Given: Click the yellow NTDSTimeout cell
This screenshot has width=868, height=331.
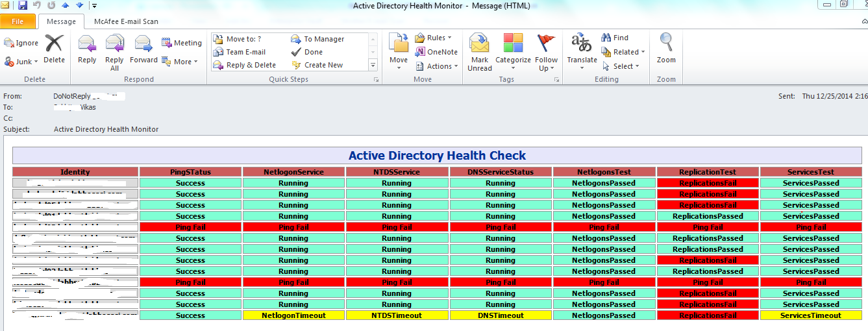Looking at the screenshot, I should click(x=397, y=315).
